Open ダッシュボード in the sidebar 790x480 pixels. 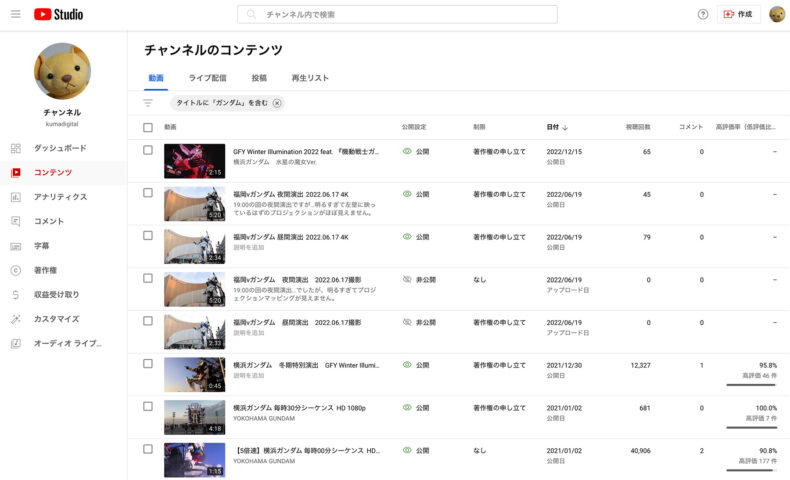coord(60,148)
